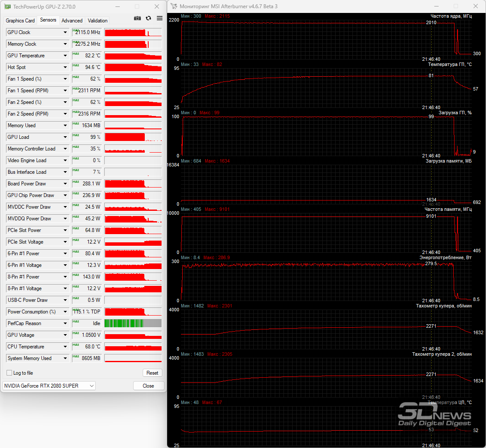Enable the Log to file checkbox

(x=9, y=373)
